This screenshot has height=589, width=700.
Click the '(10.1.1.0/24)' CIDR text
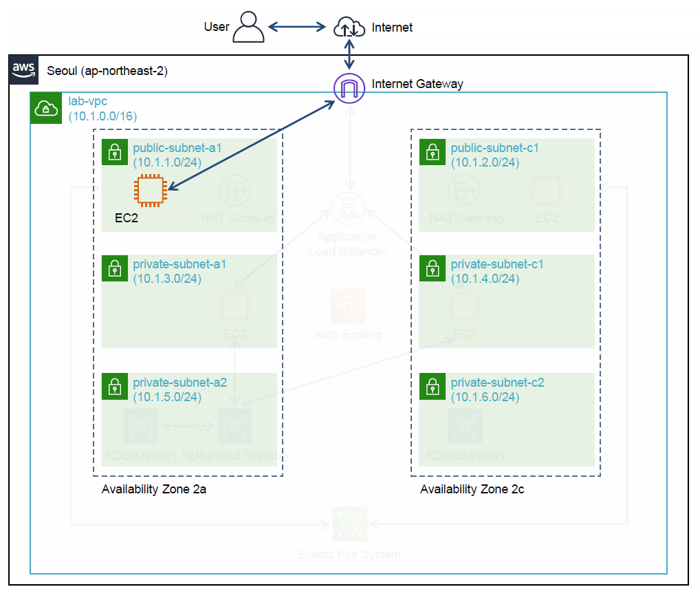pyautogui.click(x=167, y=162)
